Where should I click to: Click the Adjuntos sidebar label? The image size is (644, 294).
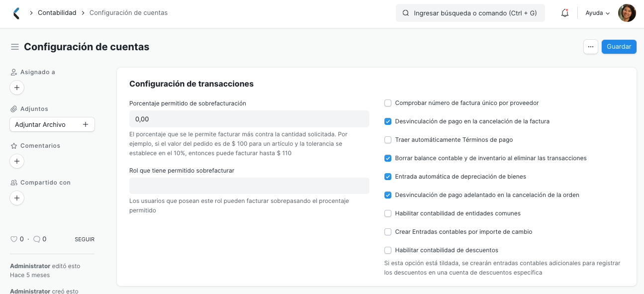(x=34, y=109)
